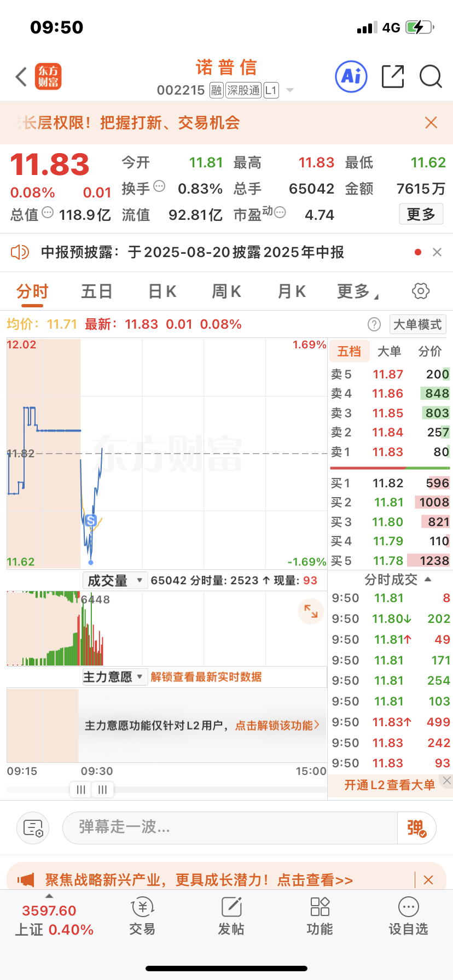Switch to the 日K tab
Image resolution: width=453 pixels, height=980 pixels.
(162, 291)
